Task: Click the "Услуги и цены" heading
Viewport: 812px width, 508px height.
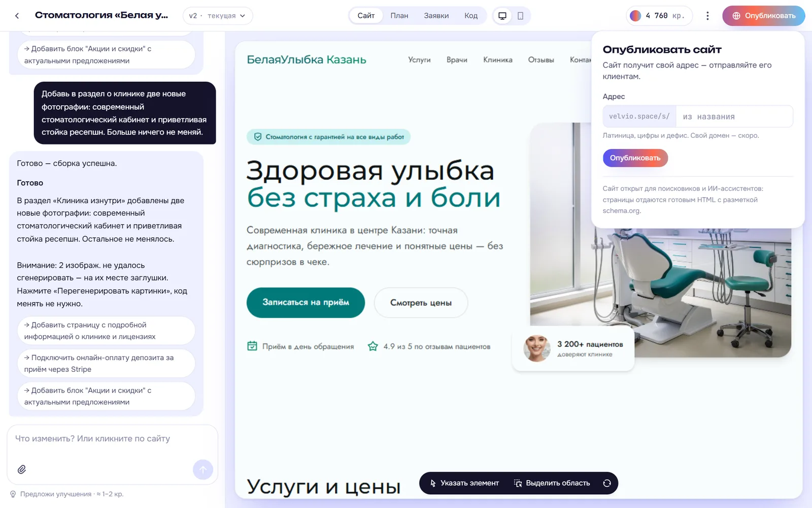Action: 324,487
